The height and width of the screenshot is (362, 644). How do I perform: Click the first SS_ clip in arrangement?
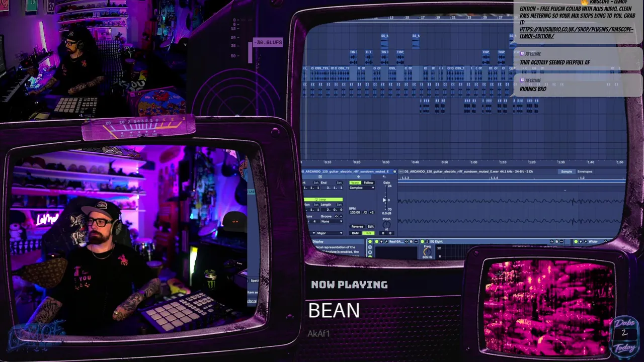click(384, 41)
